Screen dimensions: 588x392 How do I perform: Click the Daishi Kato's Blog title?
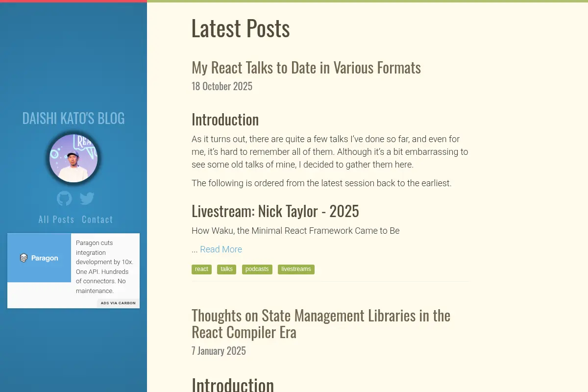pyautogui.click(x=73, y=118)
